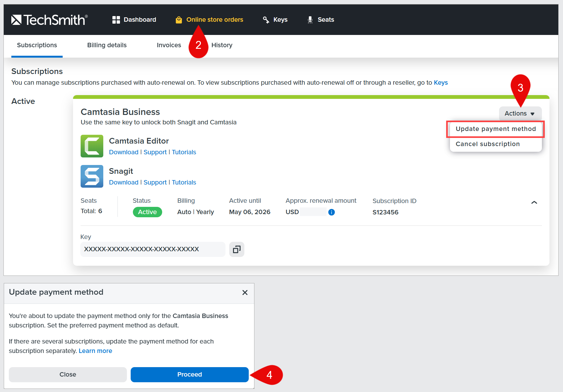The height and width of the screenshot is (392, 563).
Task: Click the renewal amount info icon
Action: (x=332, y=212)
